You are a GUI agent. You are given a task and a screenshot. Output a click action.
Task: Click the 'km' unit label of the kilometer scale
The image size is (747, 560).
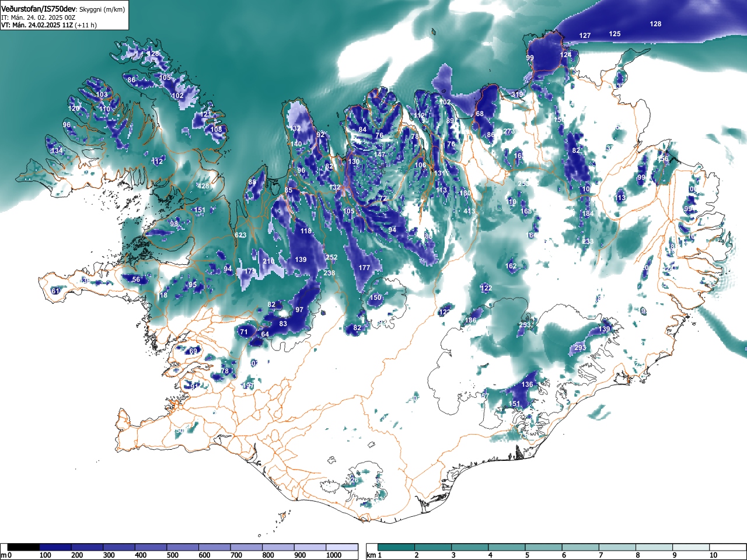[x=371, y=555]
